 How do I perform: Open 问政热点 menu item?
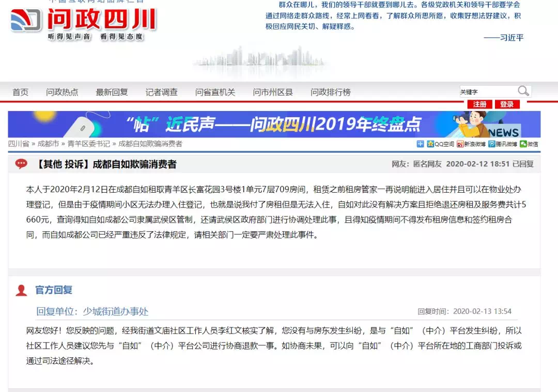tap(62, 92)
